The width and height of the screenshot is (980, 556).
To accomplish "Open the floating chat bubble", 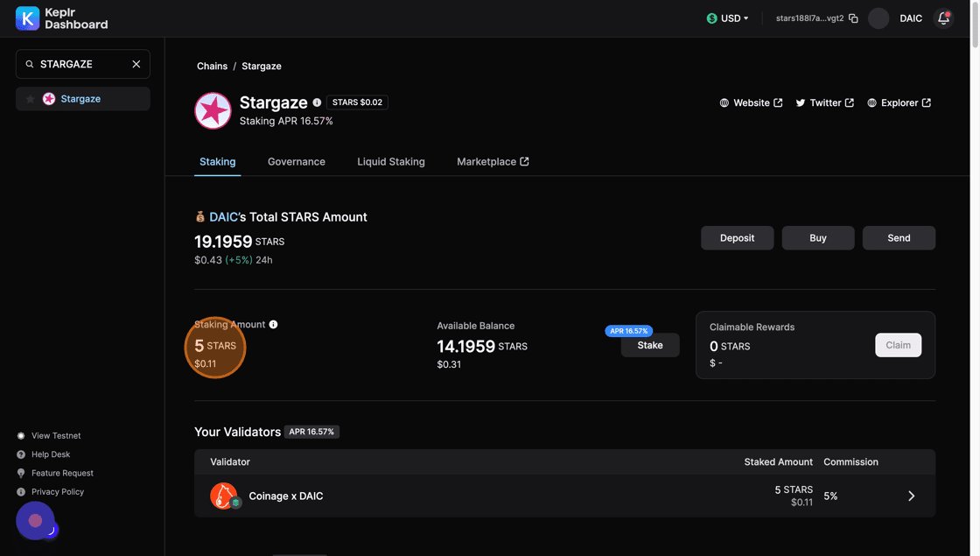I will click(x=35, y=520).
